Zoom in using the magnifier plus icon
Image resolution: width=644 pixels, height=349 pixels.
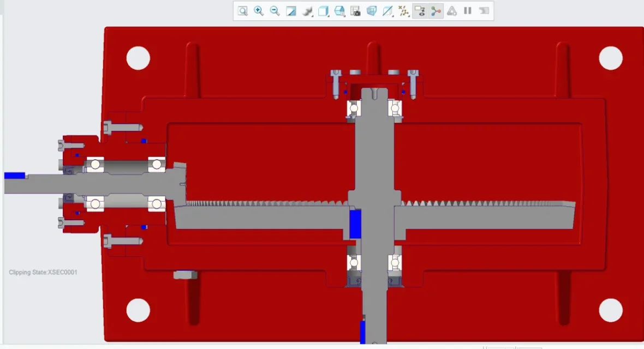(259, 11)
